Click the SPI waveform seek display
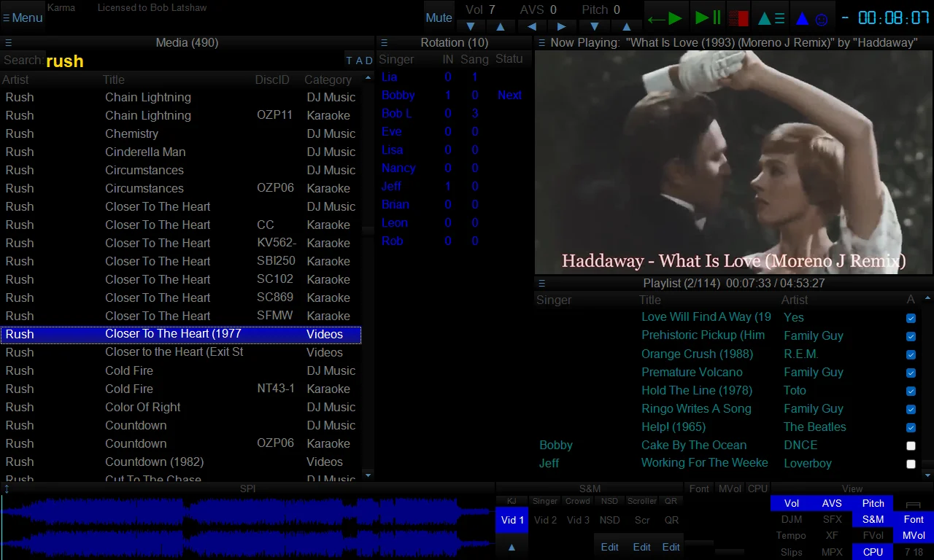This screenshot has height=560, width=934. pyautogui.click(x=247, y=527)
